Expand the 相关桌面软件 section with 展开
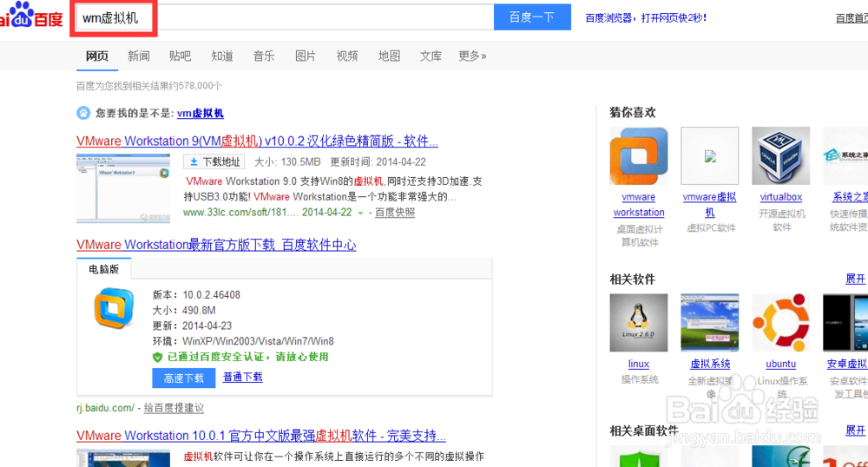 (x=855, y=431)
